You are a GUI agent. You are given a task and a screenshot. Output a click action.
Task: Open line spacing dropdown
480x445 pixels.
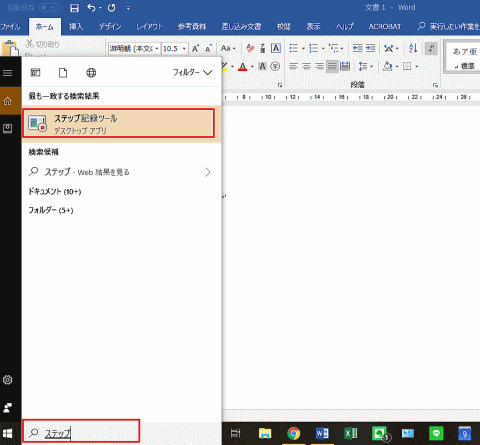coord(365,66)
